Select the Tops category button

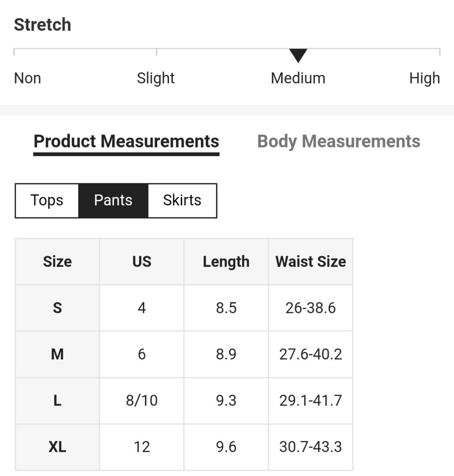tap(47, 201)
